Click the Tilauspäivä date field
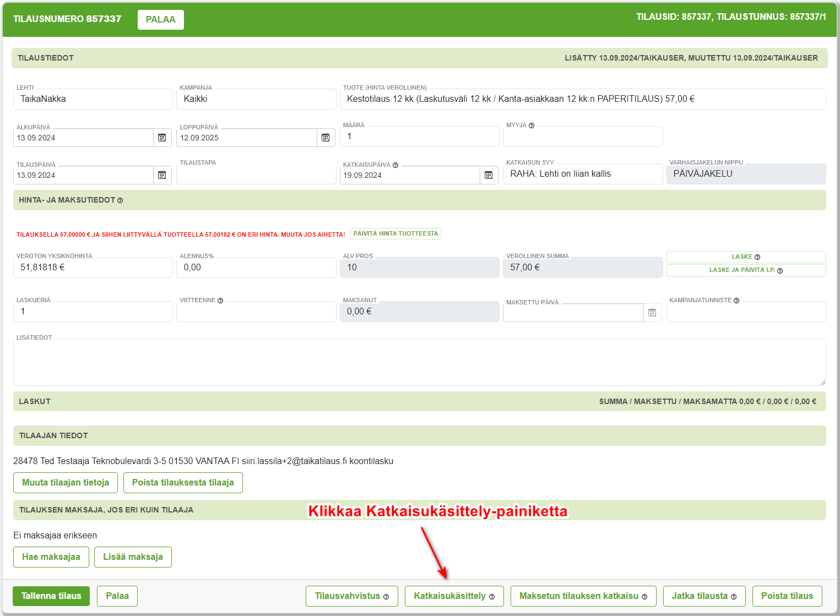840x616 pixels. pyautogui.click(x=83, y=175)
